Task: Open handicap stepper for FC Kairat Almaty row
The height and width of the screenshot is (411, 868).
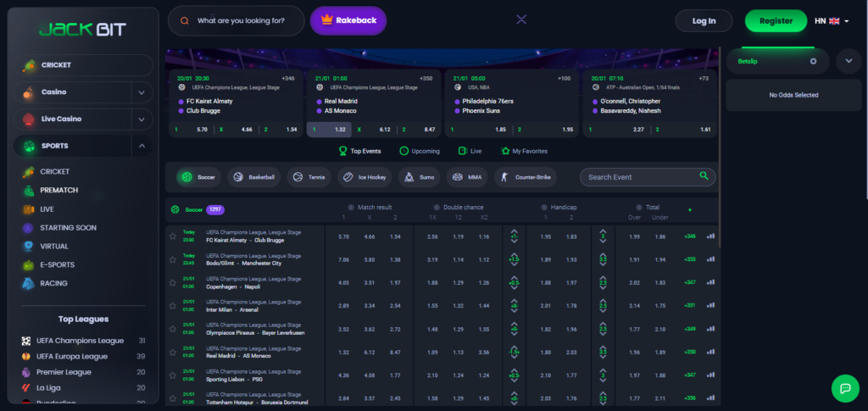Action: click(514, 236)
